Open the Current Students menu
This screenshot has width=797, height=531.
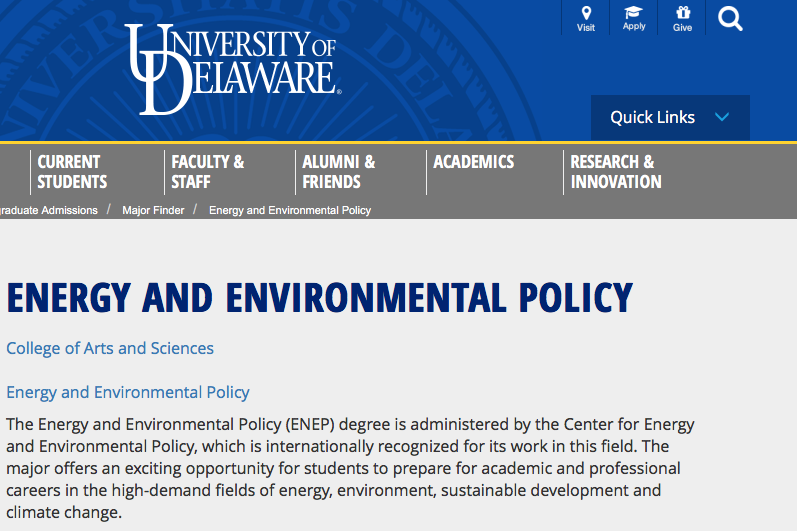pos(72,172)
